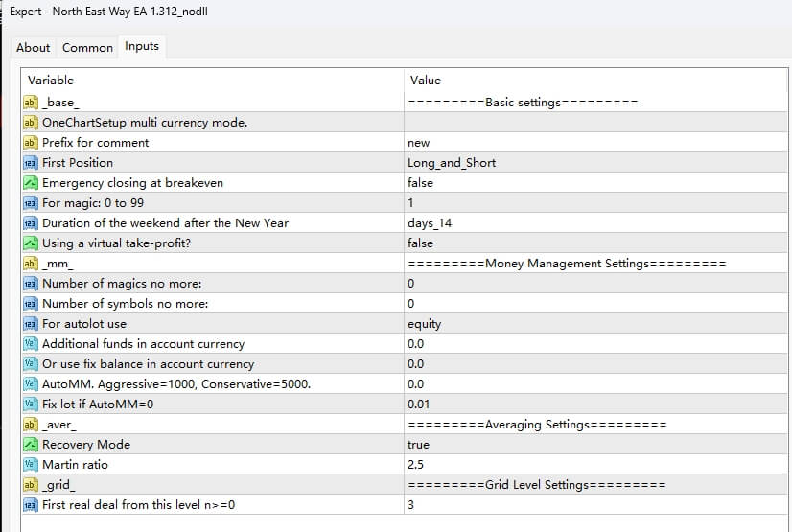Click the integer icon next to First Position
Screen dimensions: 792x532
(30, 163)
